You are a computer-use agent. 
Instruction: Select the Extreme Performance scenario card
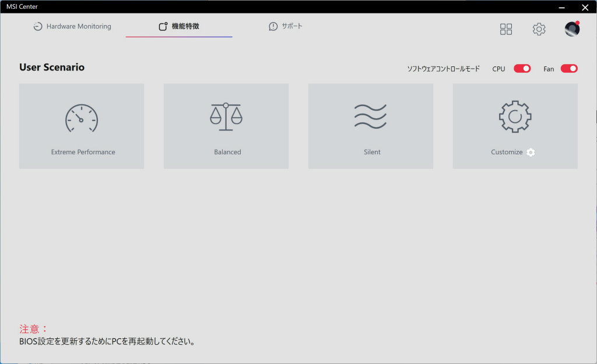[82, 126]
